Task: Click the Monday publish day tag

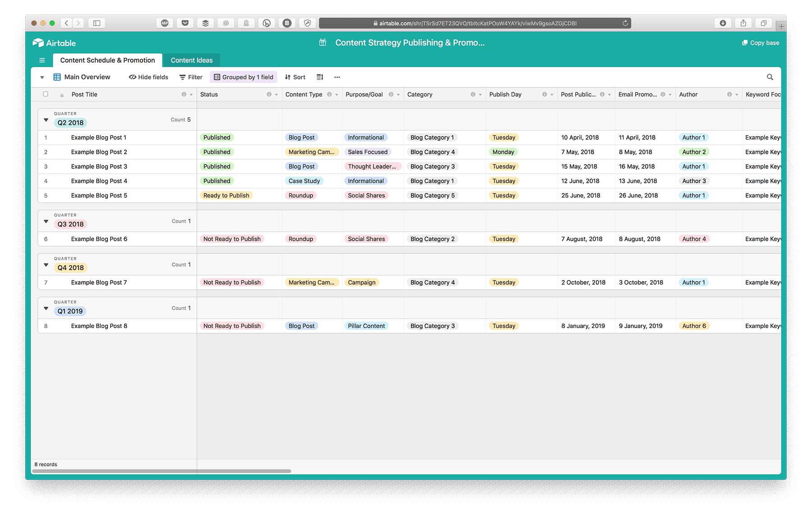Action: coord(503,152)
